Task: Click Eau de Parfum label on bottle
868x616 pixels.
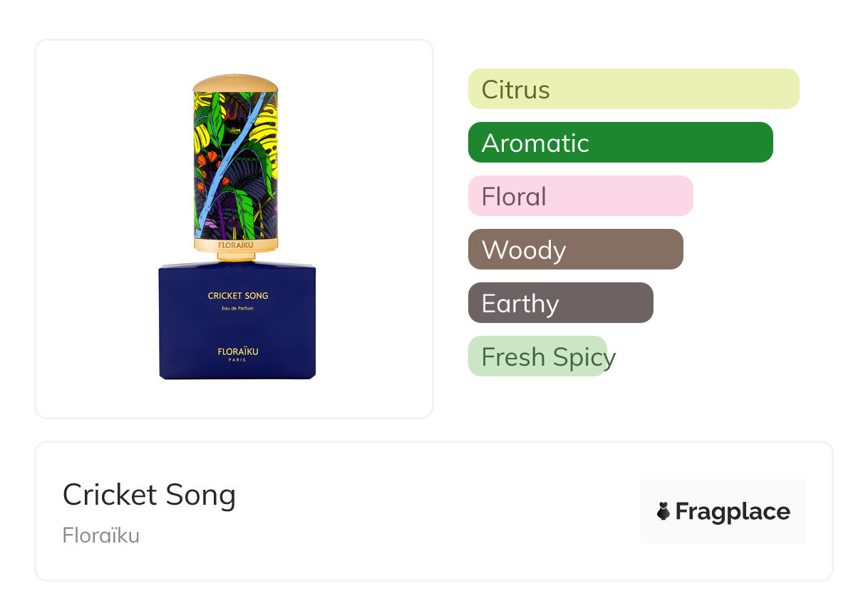Action: (x=238, y=308)
